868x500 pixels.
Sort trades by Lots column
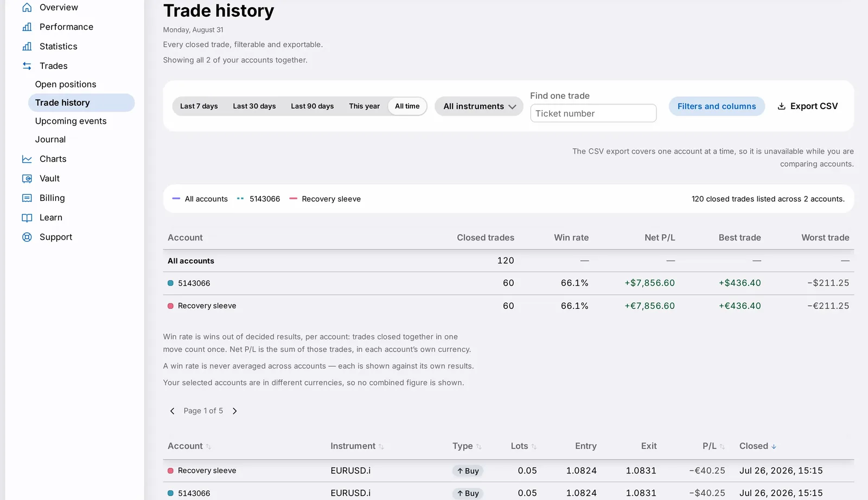[524, 446]
